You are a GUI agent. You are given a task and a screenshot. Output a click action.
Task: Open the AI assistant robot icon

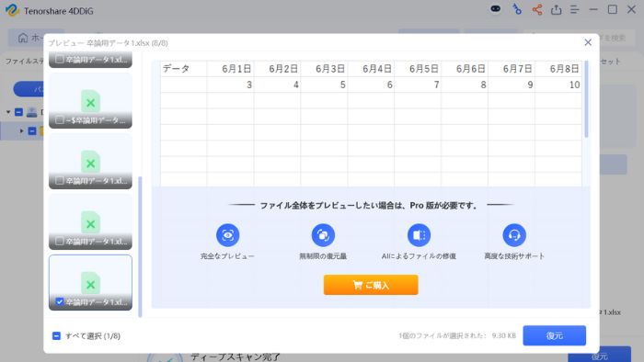tap(496, 9)
